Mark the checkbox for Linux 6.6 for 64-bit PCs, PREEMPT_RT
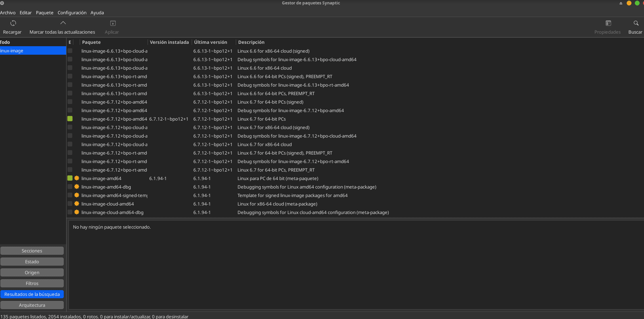 [70, 93]
